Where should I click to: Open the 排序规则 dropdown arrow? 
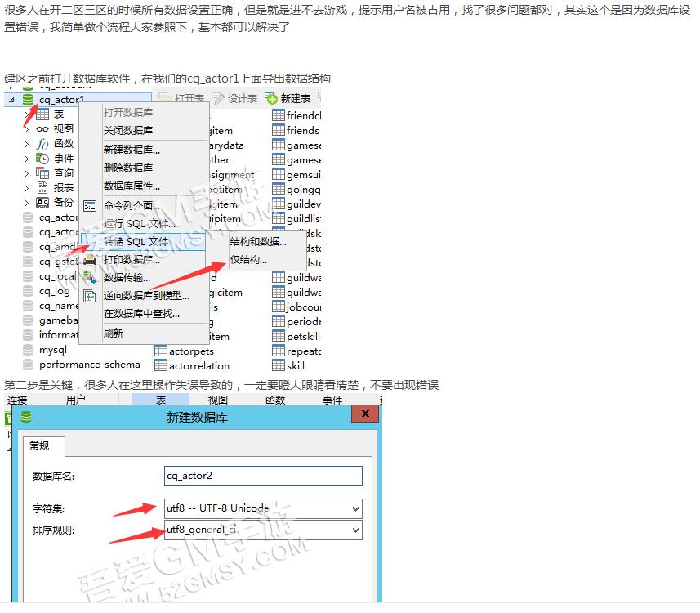(354, 530)
